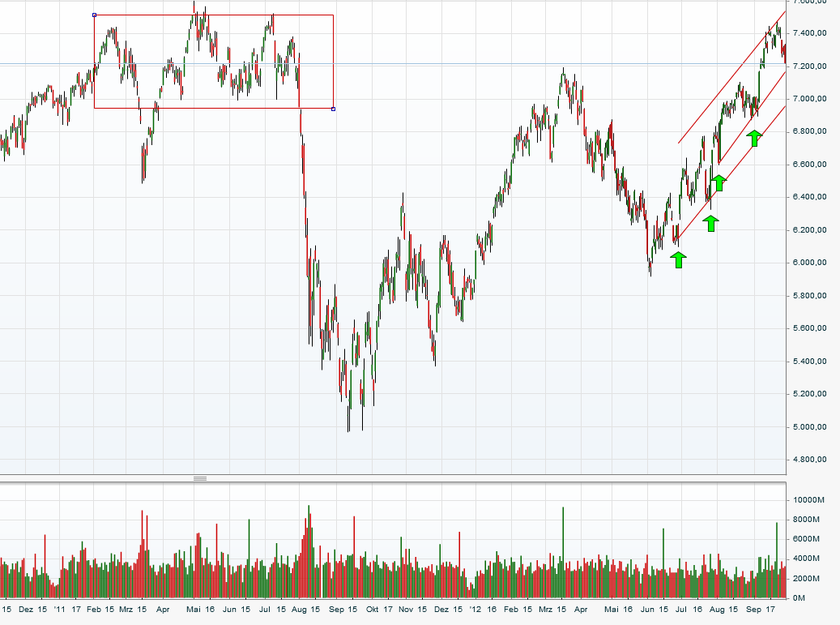Click the 5.000,00 price axis label
The image size is (840, 625).
pyautogui.click(x=809, y=427)
